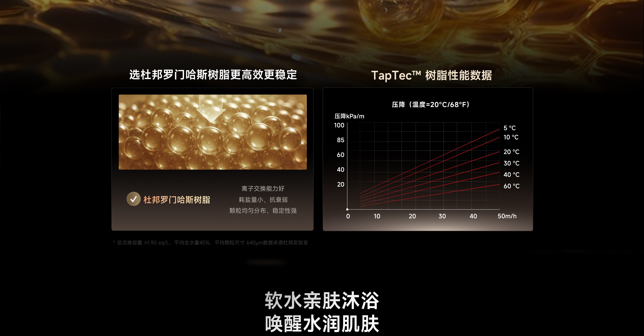Click the headline 软水亲肤沐浴
This screenshot has height=336, width=644.
[322, 300]
